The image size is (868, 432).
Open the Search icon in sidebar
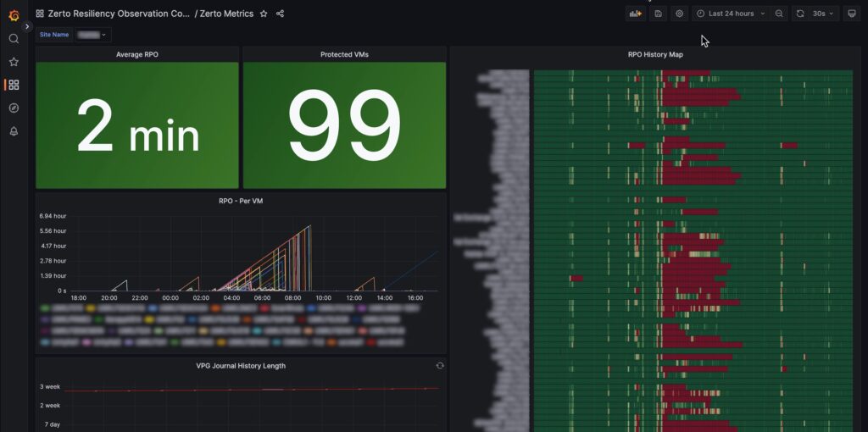(x=14, y=39)
